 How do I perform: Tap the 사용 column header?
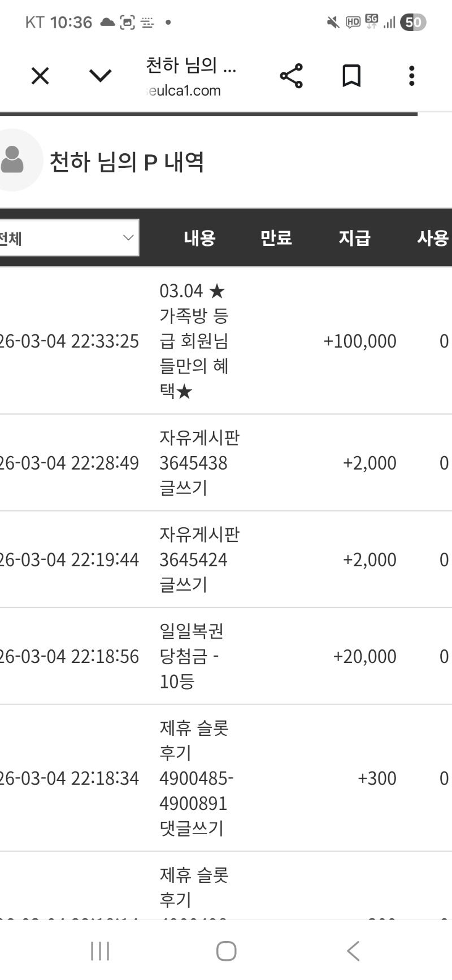(x=432, y=238)
